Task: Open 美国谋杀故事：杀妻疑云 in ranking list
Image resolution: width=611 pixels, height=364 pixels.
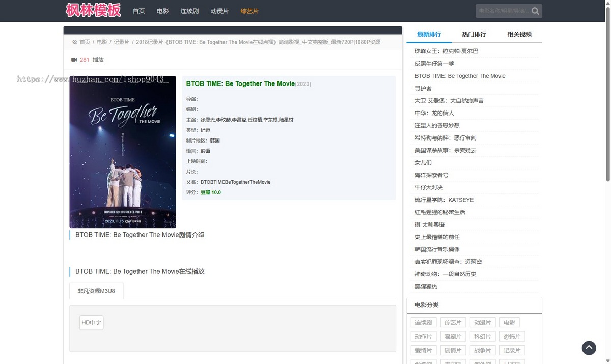Action: (x=446, y=150)
